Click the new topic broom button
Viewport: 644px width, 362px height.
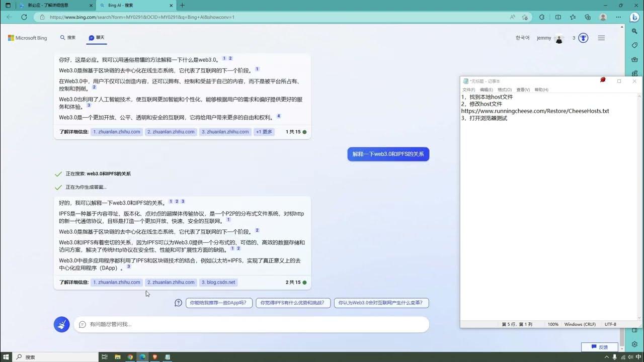pos(62,324)
